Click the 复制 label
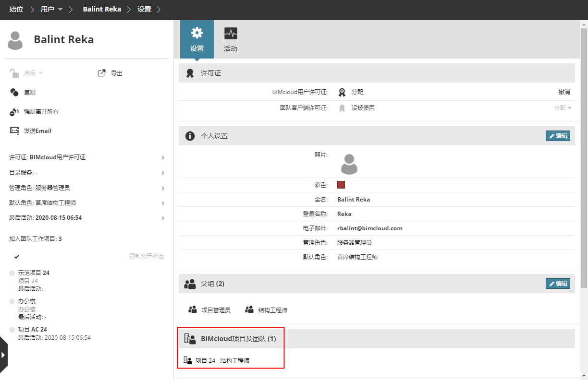The width and height of the screenshot is (588, 380). click(x=30, y=93)
